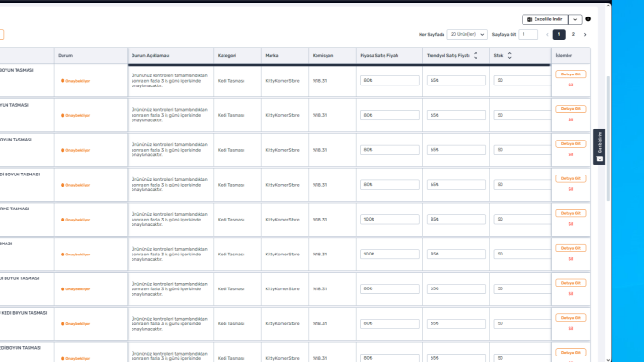Edit Trendyol Satış Fiyatı in the first row
The width and height of the screenshot is (644, 362).
[x=456, y=80]
